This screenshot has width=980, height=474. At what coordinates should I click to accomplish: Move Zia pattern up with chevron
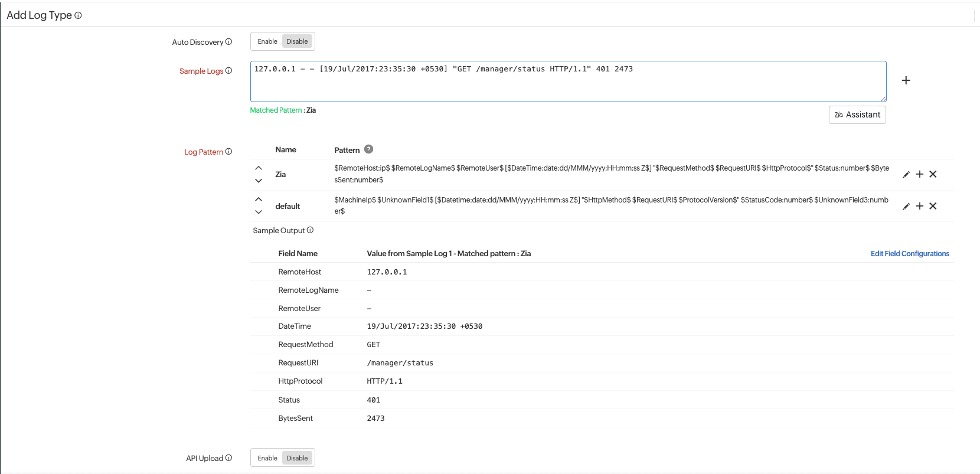(x=259, y=168)
